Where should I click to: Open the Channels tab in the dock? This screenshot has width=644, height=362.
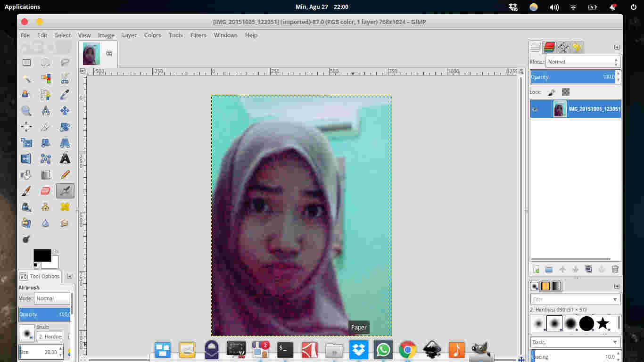(550, 47)
